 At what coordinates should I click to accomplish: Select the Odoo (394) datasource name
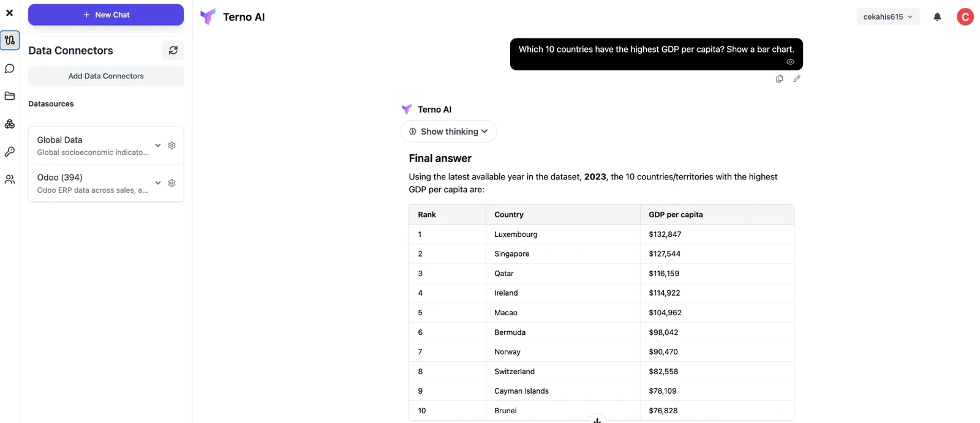[60, 178]
